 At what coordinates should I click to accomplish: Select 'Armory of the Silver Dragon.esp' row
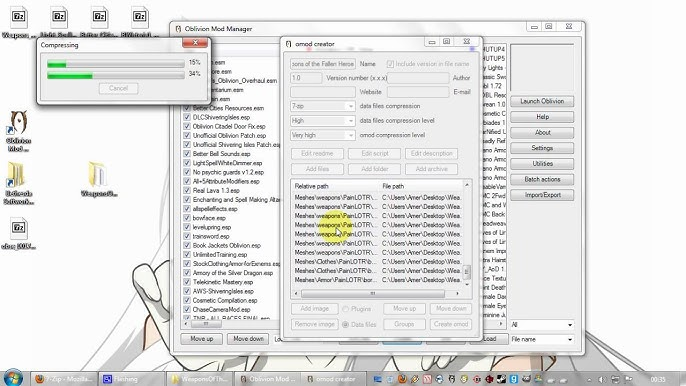[233, 273]
